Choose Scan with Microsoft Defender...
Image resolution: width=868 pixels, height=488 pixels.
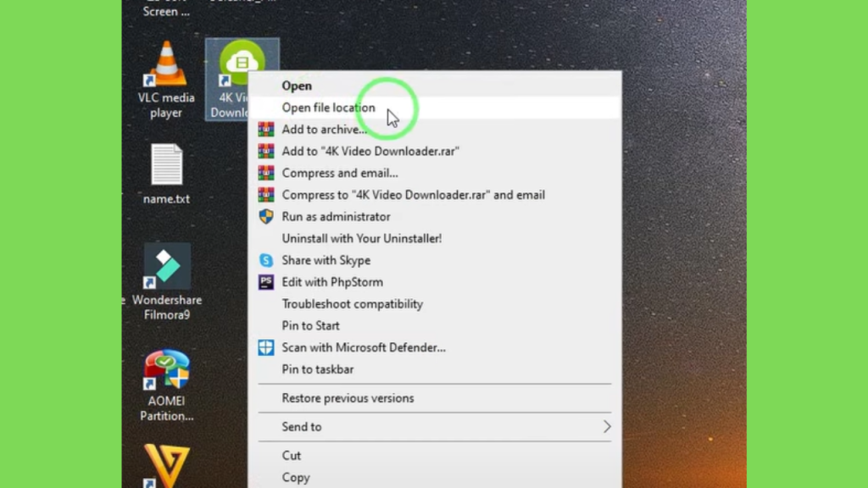tap(435, 347)
